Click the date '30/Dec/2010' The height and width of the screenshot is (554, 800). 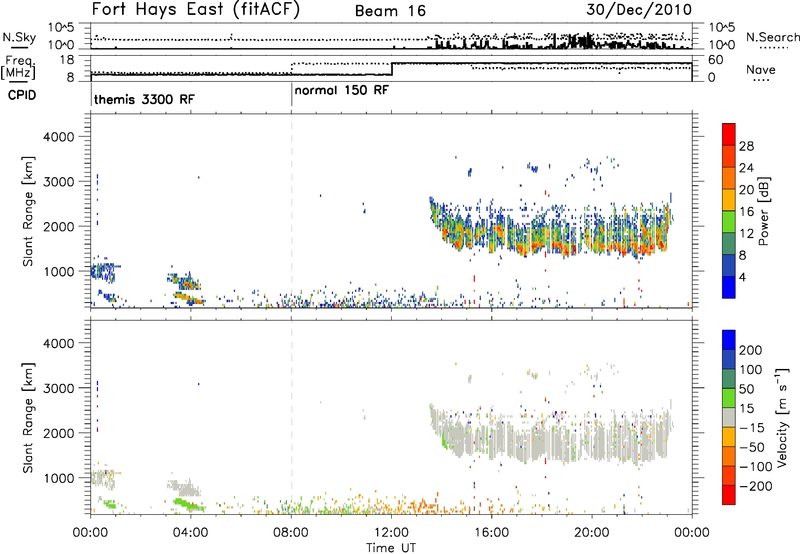(639, 10)
